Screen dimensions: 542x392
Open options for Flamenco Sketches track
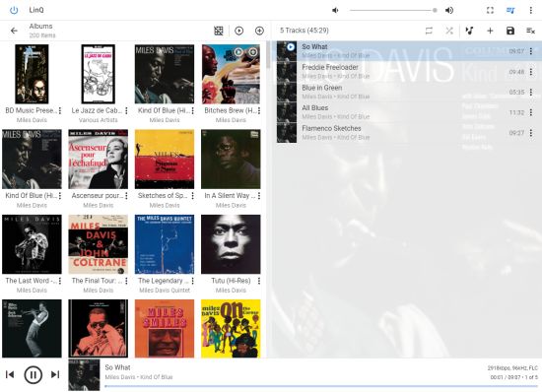pyautogui.click(x=531, y=133)
